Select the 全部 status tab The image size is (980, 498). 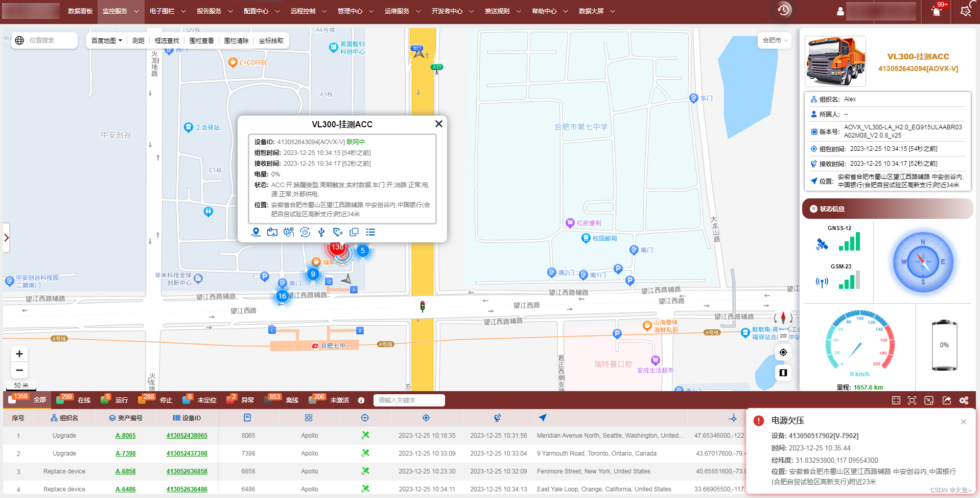click(x=28, y=400)
